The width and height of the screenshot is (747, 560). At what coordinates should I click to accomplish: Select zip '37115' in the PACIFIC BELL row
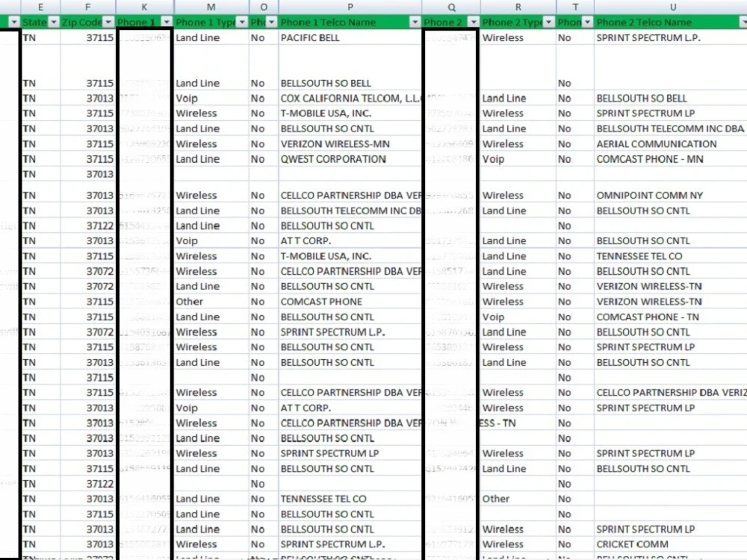tap(87, 37)
